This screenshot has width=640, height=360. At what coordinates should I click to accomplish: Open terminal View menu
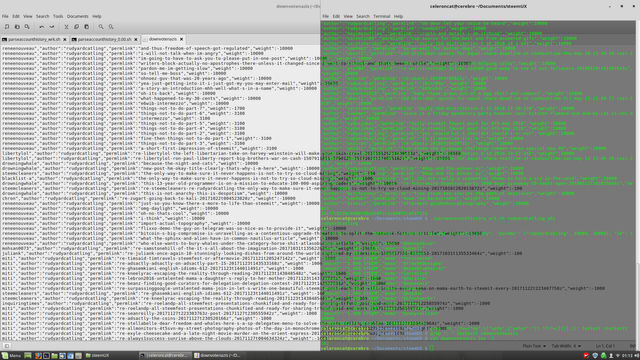click(x=348, y=16)
